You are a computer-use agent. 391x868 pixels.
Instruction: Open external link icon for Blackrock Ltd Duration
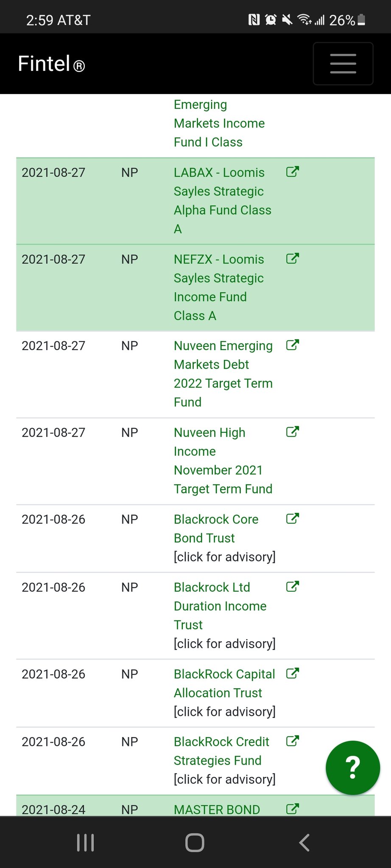(293, 587)
